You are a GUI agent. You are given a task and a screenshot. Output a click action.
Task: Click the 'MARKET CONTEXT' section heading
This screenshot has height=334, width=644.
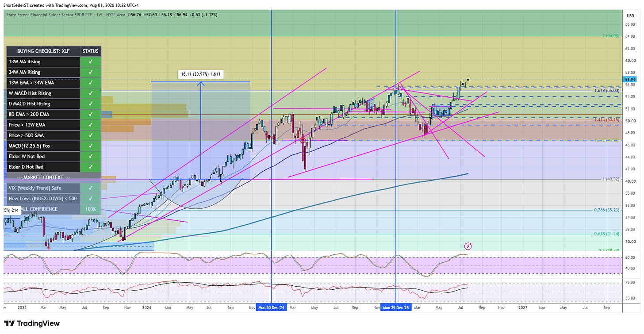click(43, 177)
